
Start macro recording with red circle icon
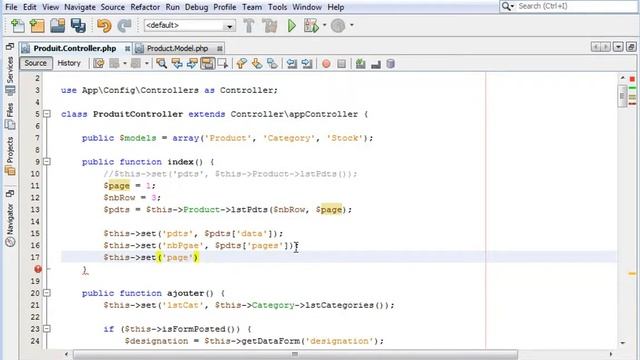[x=326, y=64]
